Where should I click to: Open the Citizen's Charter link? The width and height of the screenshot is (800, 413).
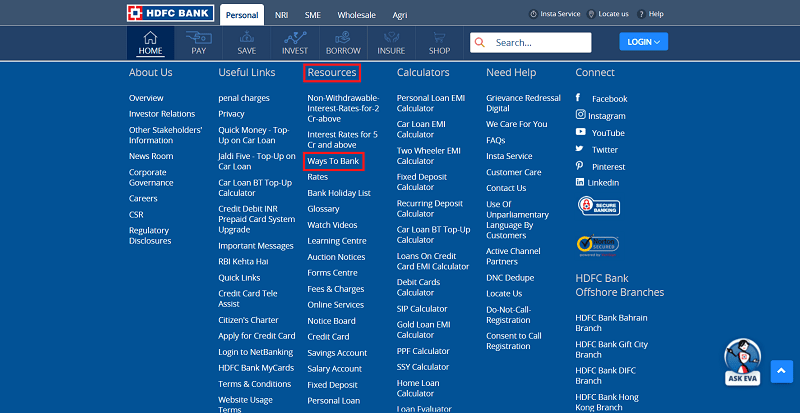pos(248,320)
